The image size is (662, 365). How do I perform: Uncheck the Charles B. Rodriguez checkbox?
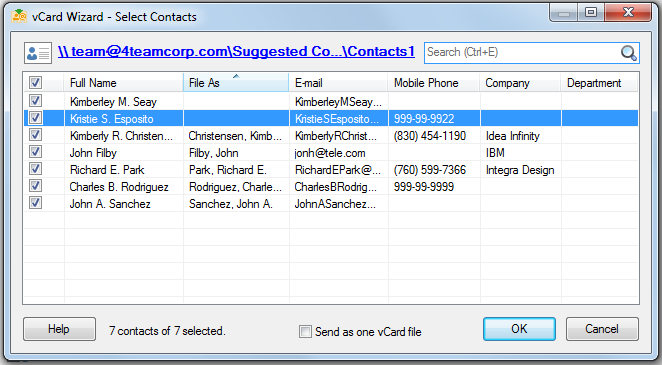(35, 186)
